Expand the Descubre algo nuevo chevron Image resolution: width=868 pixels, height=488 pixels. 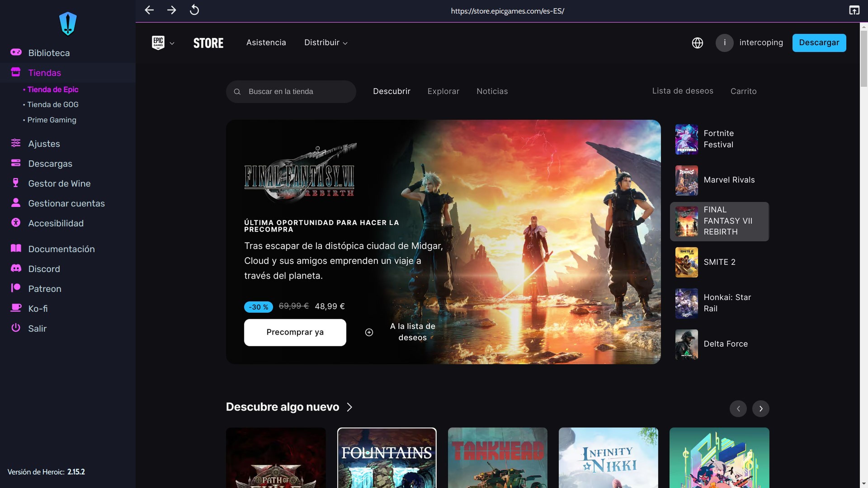point(349,407)
